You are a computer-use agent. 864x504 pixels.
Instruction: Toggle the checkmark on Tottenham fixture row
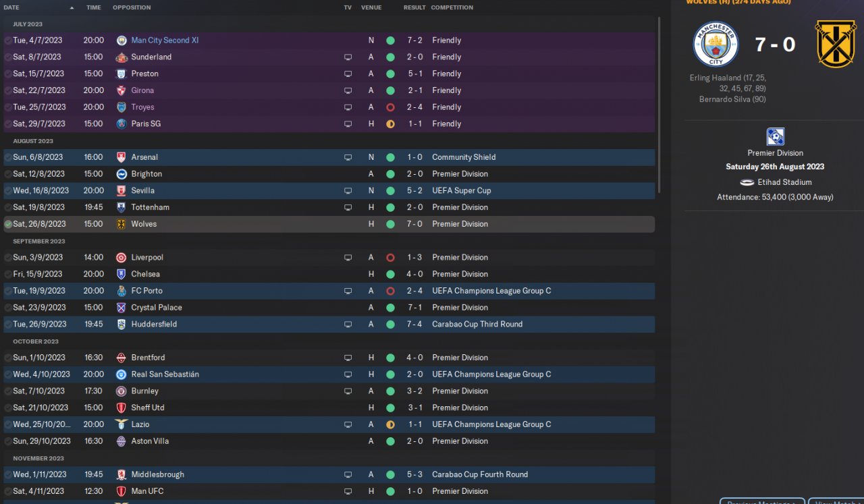click(x=8, y=208)
